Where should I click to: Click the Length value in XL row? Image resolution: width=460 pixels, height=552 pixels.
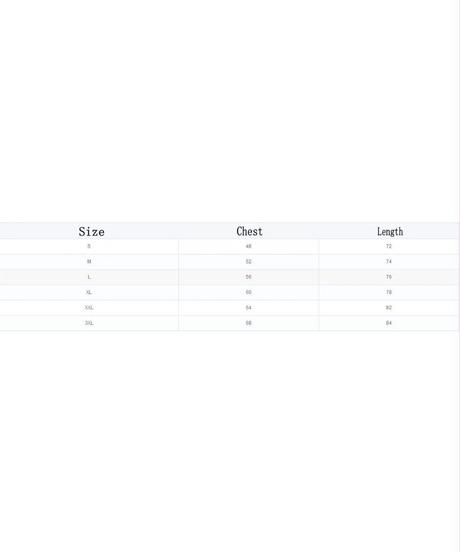point(389,292)
